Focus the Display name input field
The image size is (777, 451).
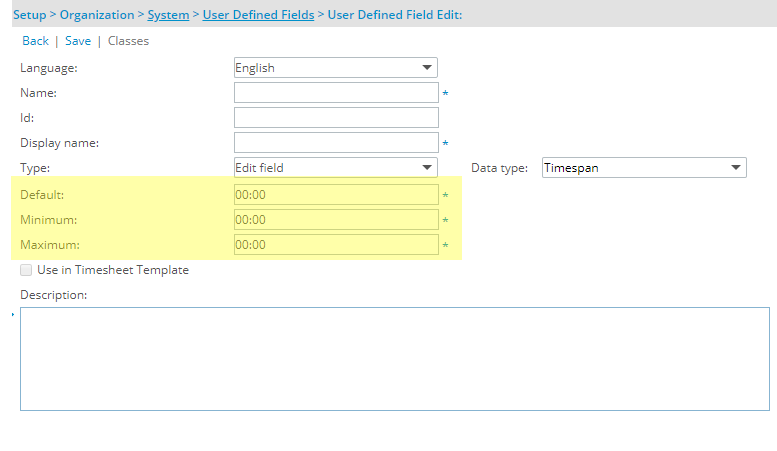[336, 143]
